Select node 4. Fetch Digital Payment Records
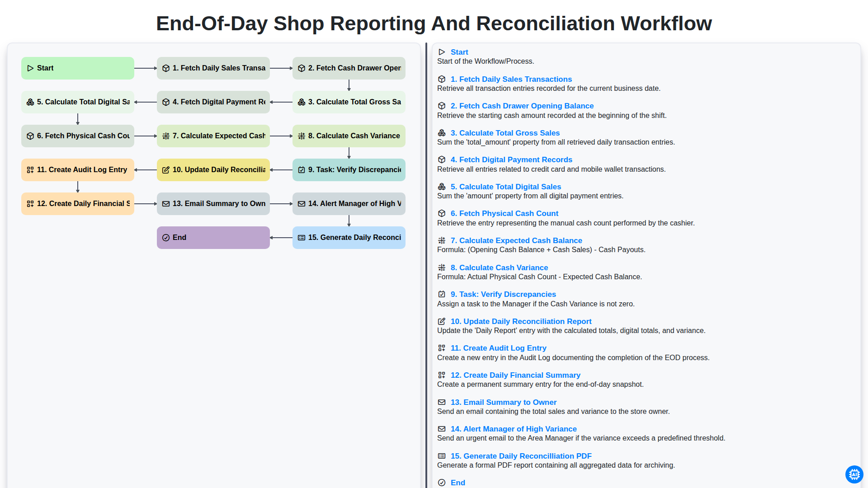The image size is (868, 488). coord(213,102)
